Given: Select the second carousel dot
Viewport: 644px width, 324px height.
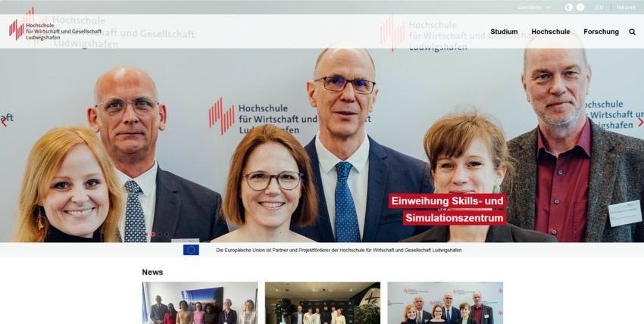Looking at the screenshot, I should [x=160, y=234].
